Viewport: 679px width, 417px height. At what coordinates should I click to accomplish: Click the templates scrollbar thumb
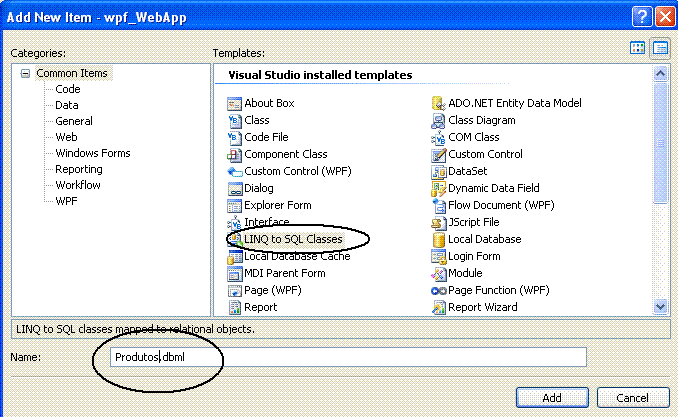click(x=660, y=143)
